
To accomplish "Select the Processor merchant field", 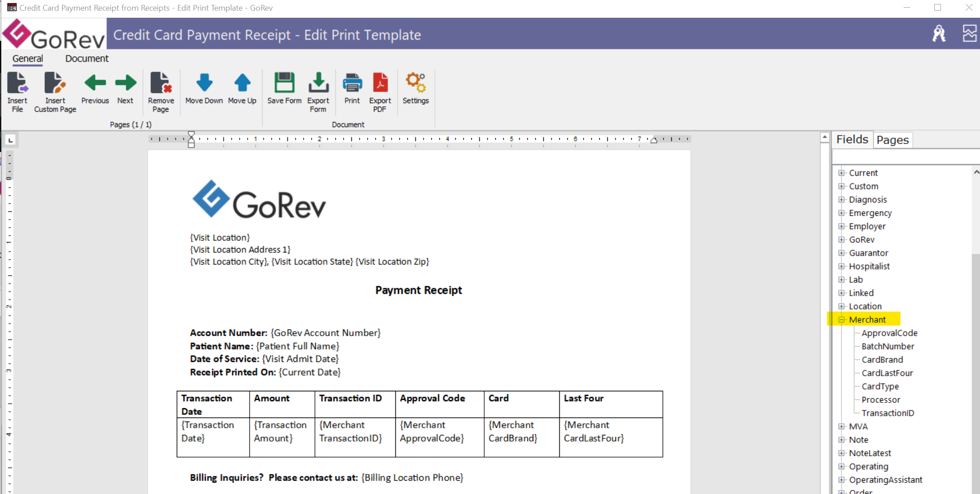I will coord(881,400).
